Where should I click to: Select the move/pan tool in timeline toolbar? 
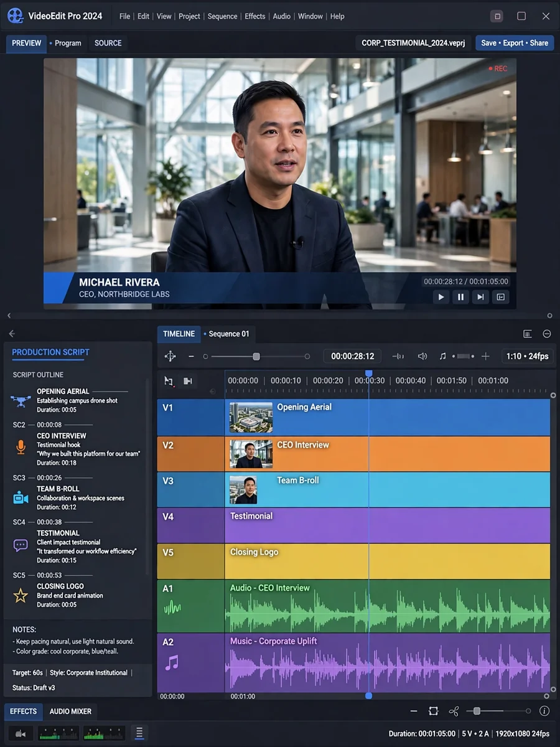(x=170, y=356)
